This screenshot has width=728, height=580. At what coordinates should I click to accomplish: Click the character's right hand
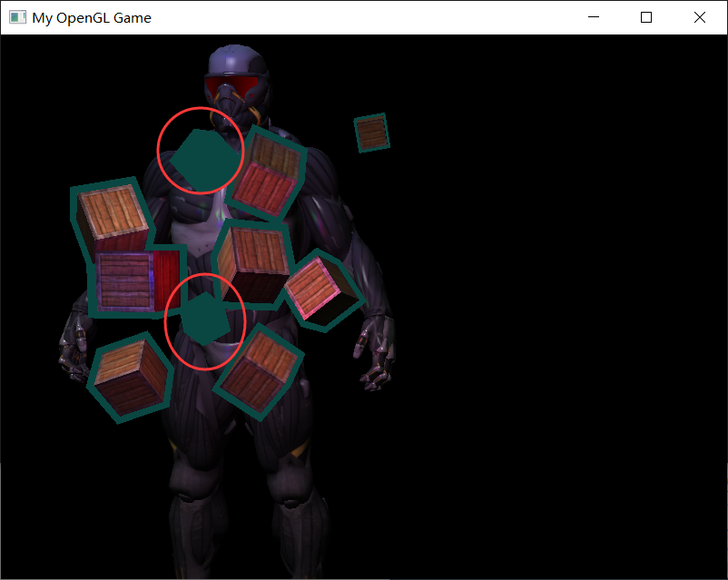click(x=73, y=354)
